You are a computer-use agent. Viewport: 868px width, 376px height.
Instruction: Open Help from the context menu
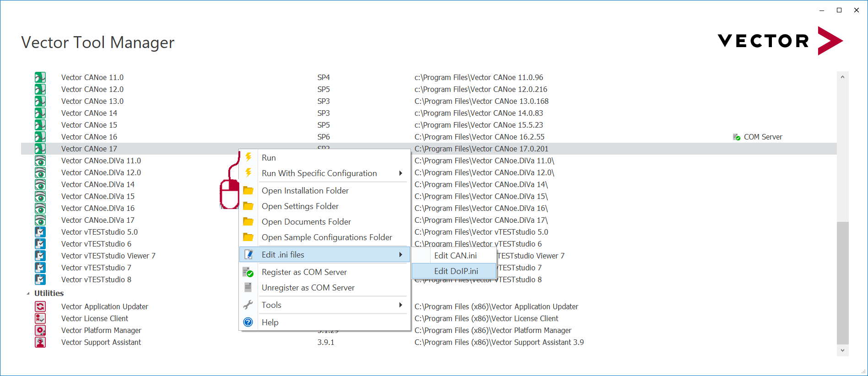point(270,322)
